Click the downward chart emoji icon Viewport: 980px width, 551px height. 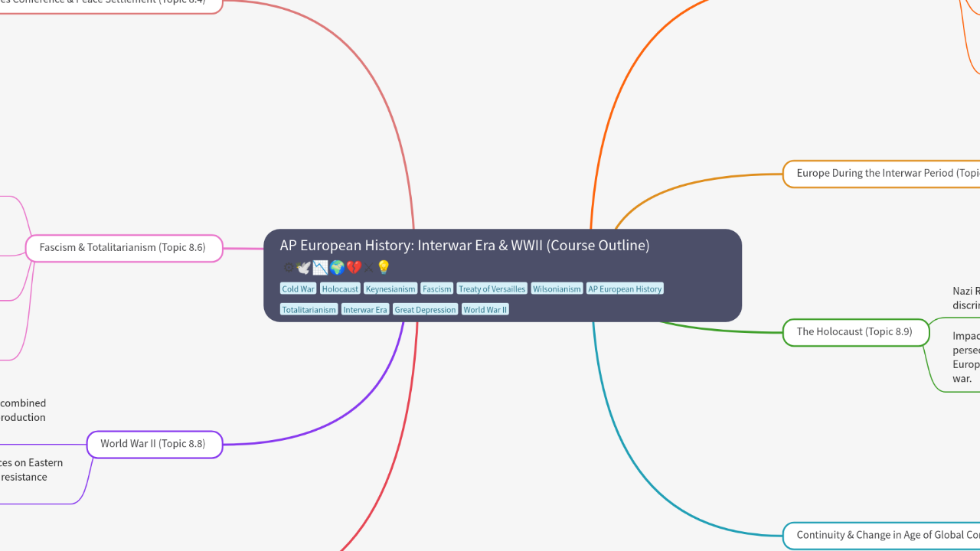tap(320, 268)
